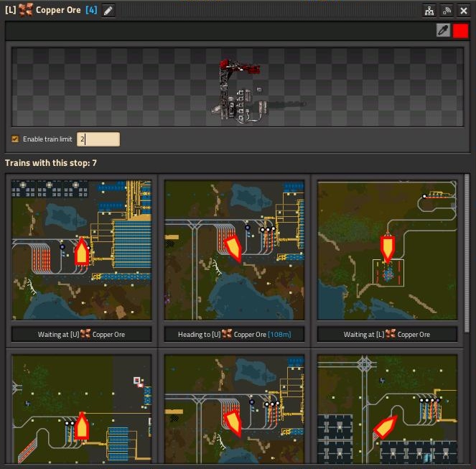476x469 pixels.
Task: Open the bottom-right train minimap thumbnail
Action: tap(387, 409)
